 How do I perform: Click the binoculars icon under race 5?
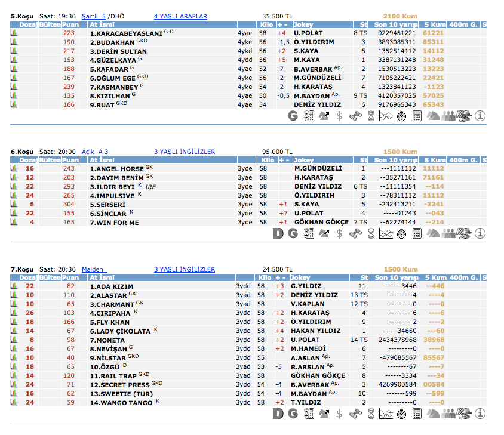355,116
